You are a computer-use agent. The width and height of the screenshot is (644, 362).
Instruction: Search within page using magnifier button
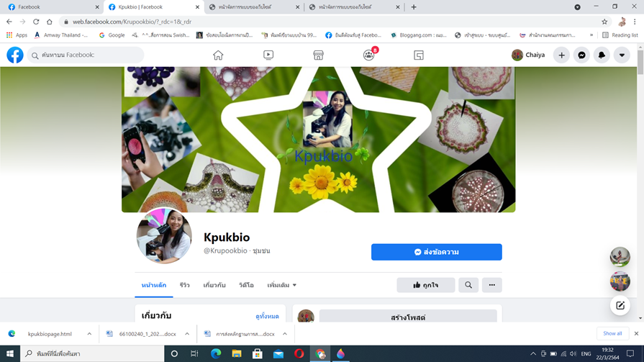pyautogui.click(x=468, y=285)
